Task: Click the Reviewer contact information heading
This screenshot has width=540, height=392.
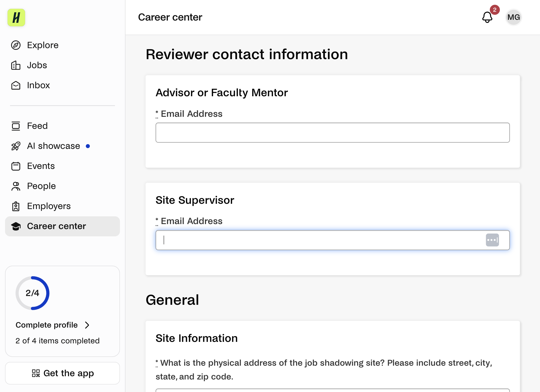Action: tap(247, 54)
